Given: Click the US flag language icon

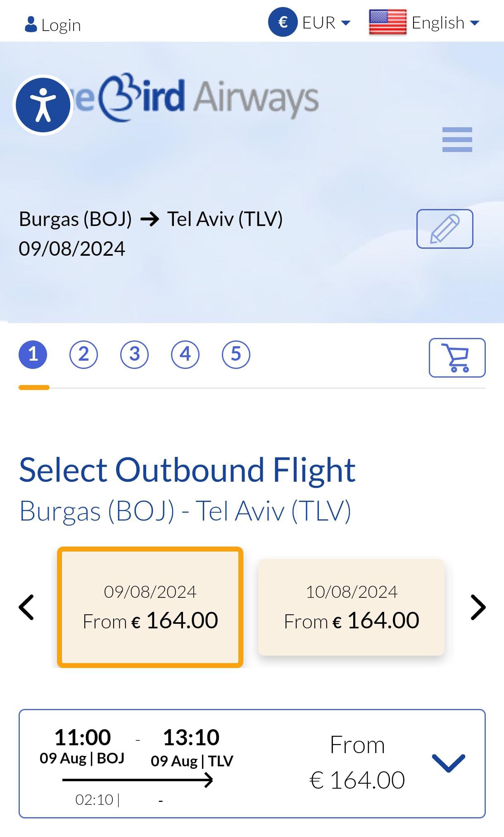Looking at the screenshot, I should (x=388, y=22).
